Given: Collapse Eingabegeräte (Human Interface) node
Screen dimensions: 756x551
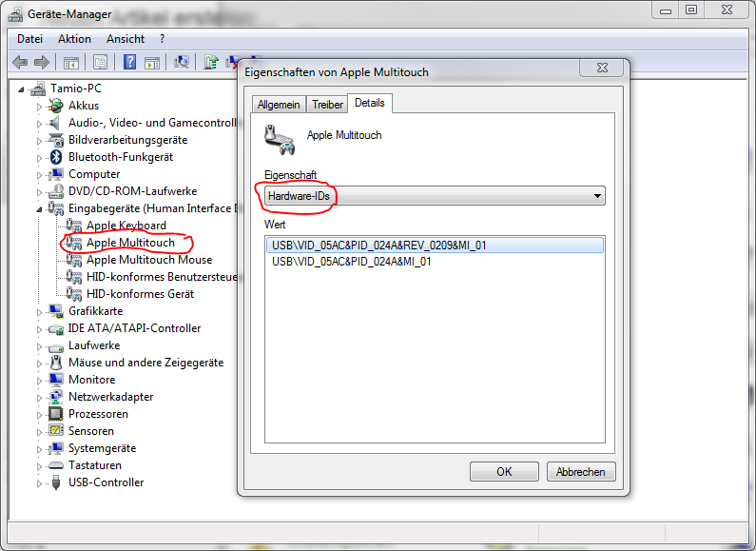Looking at the screenshot, I should pyautogui.click(x=39, y=209).
